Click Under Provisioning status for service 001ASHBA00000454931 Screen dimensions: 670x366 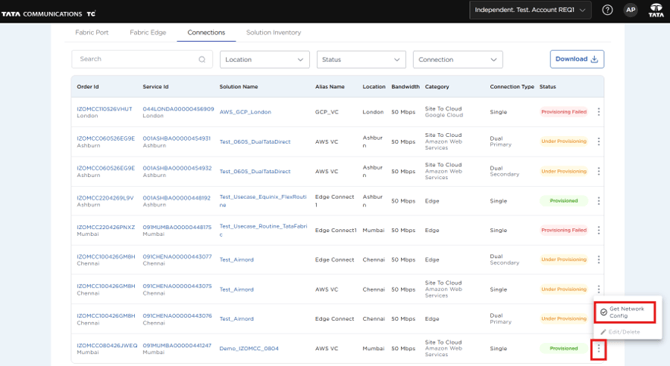564,141
